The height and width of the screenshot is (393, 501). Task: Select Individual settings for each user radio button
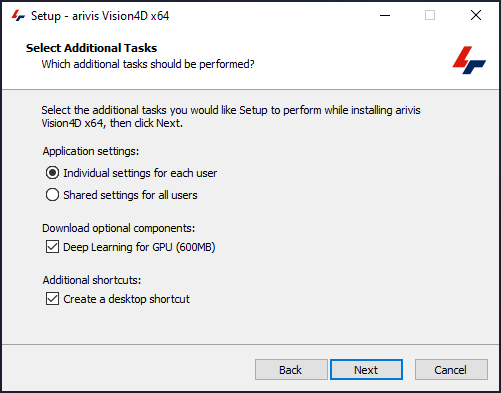click(x=52, y=173)
